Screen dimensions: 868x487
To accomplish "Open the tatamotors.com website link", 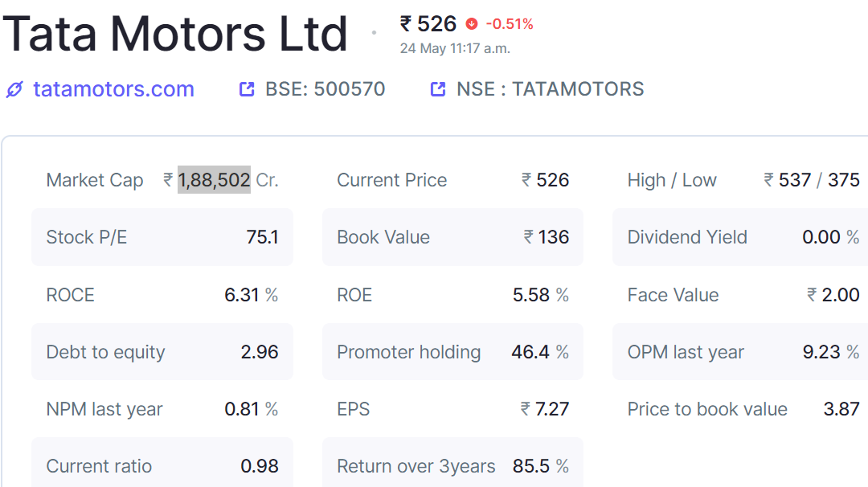I will [x=113, y=89].
